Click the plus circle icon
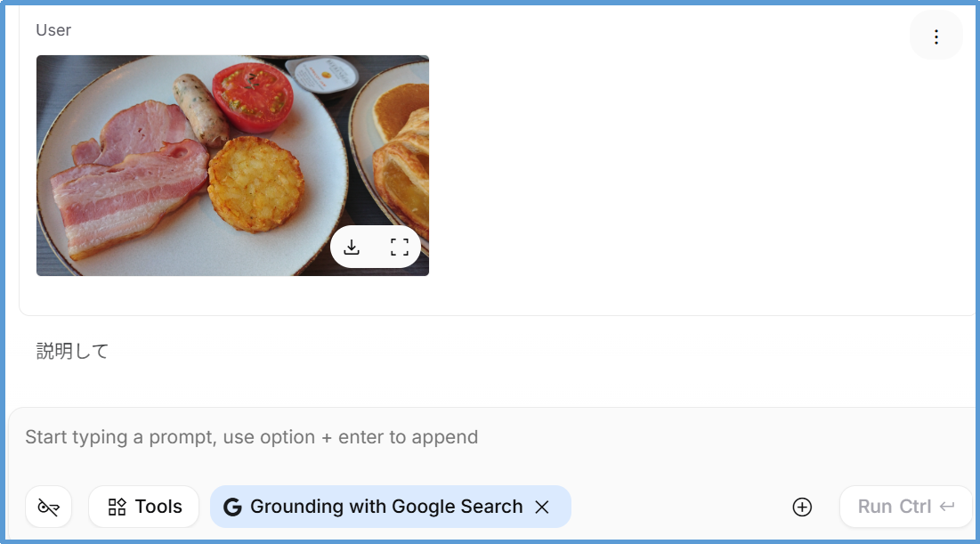 coord(802,507)
